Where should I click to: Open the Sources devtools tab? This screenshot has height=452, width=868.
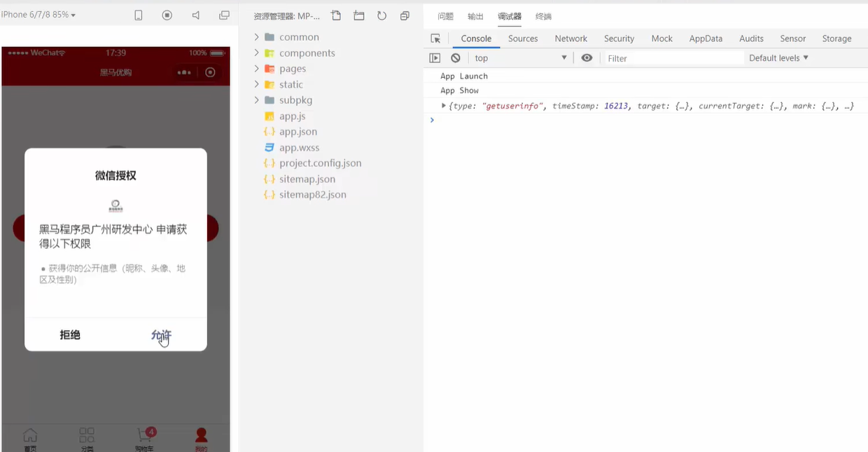click(x=523, y=39)
